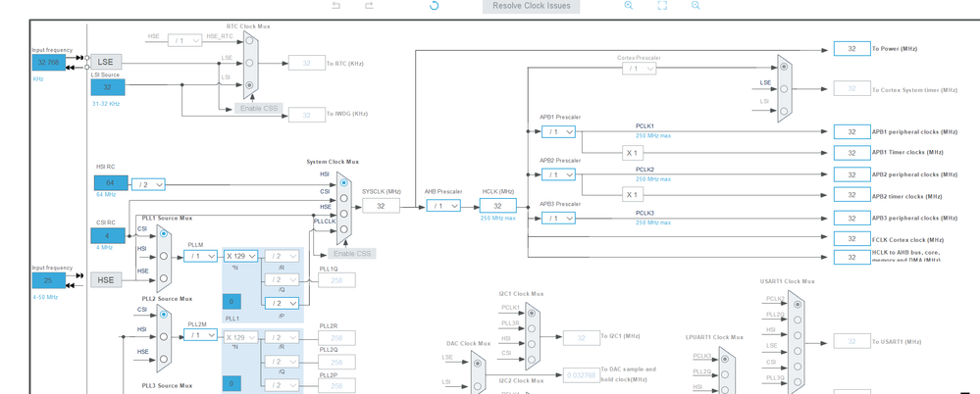Select CSI in System Clock Mux
Screen dimensions: 980x394
343,199
